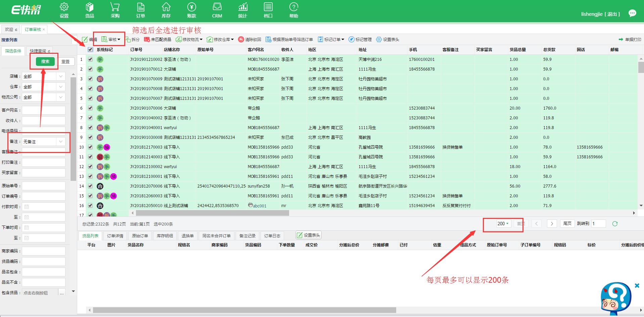
Task: Expand the 物流公司 dropdown
Action: click(61, 97)
